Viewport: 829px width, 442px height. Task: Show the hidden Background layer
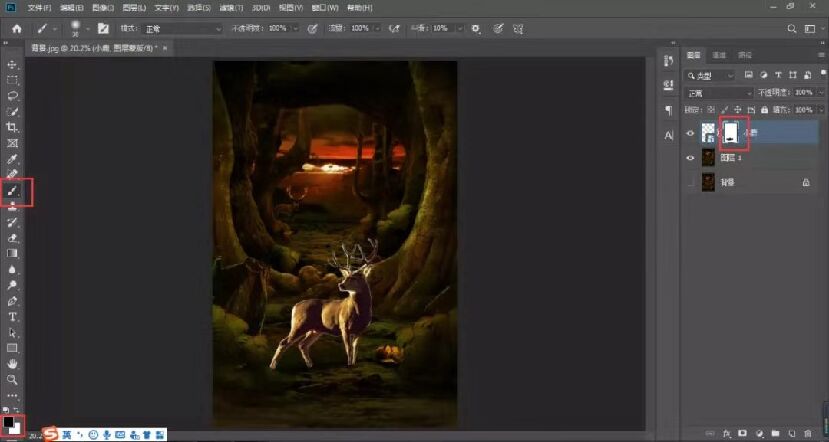click(x=690, y=182)
